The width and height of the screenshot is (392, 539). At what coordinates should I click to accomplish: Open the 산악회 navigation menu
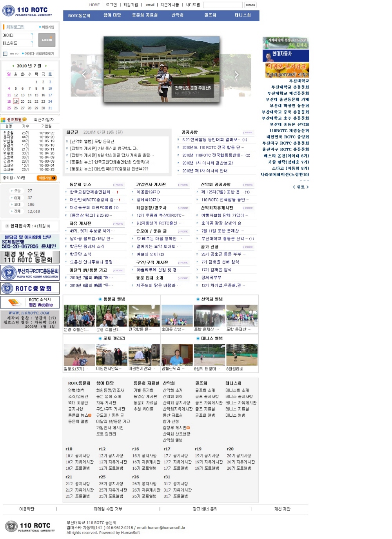pos(178,15)
